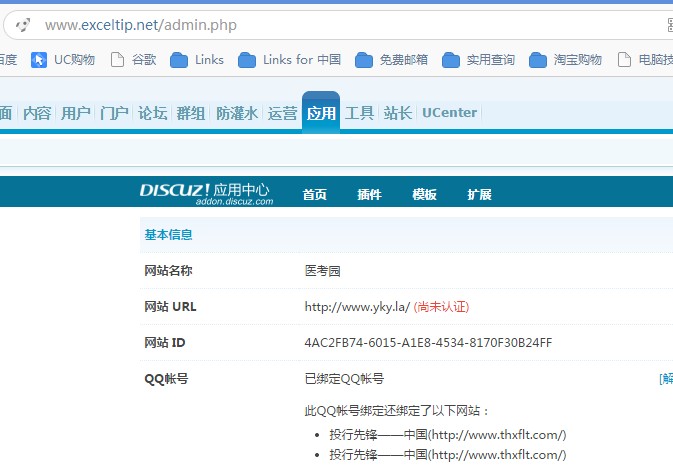Open the 淘宝购物 bookmark folder icon
The width and height of the screenshot is (673, 473).
coord(538,60)
